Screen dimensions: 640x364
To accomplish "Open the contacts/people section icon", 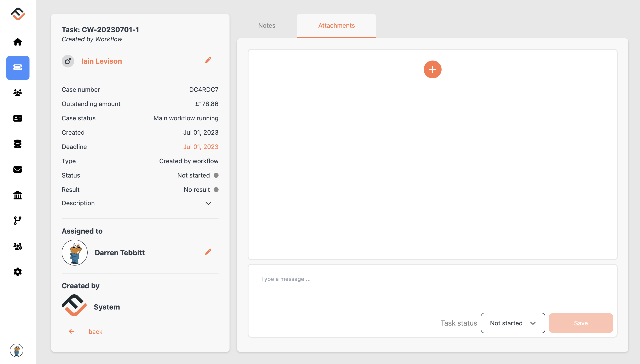I will (x=18, y=93).
